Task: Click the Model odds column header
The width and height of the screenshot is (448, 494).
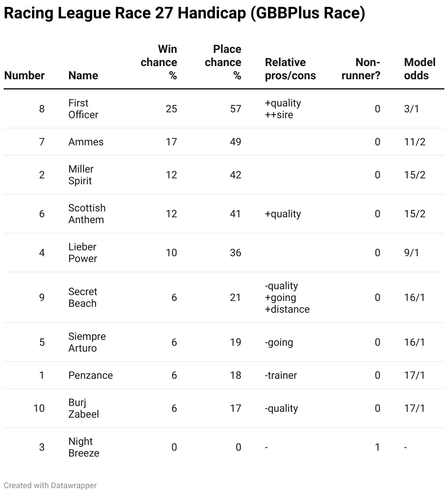Action: (x=420, y=69)
